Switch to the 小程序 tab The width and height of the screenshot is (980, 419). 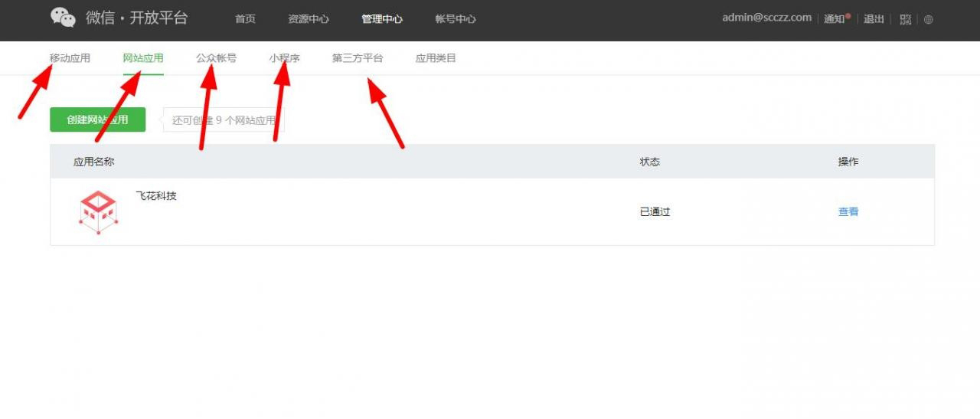coord(284,58)
